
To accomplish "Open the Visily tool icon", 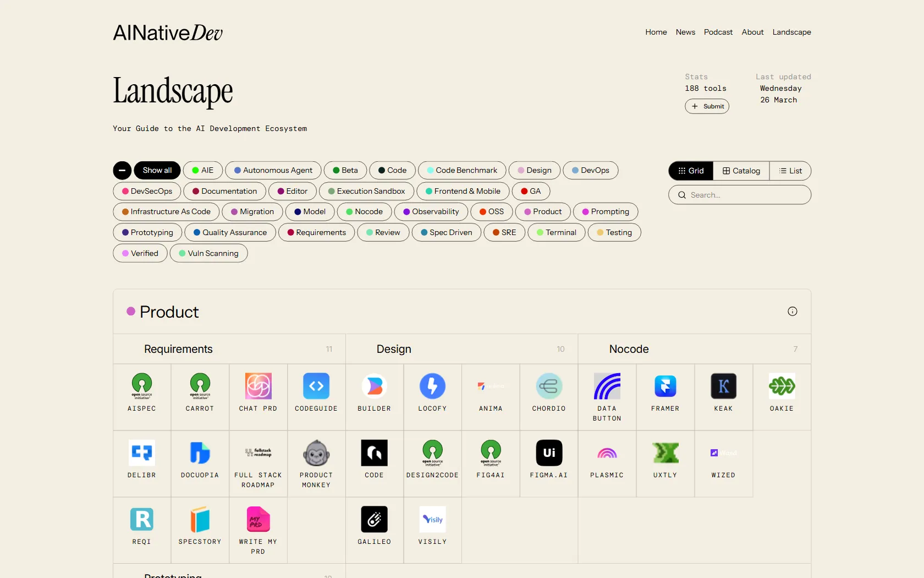I will tap(433, 519).
